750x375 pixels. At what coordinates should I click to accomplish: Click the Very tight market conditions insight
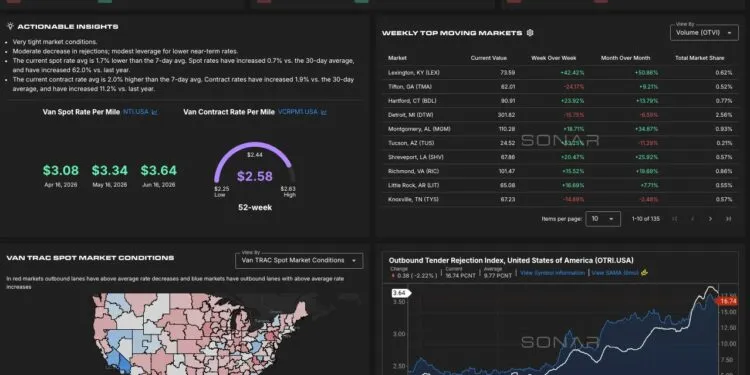pos(55,42)
